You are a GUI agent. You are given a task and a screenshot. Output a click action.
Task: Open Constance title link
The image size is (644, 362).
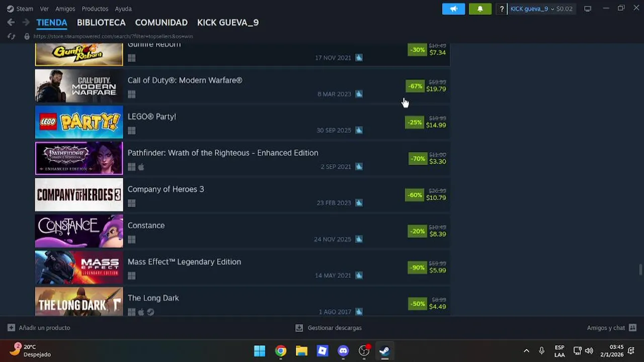146,225
